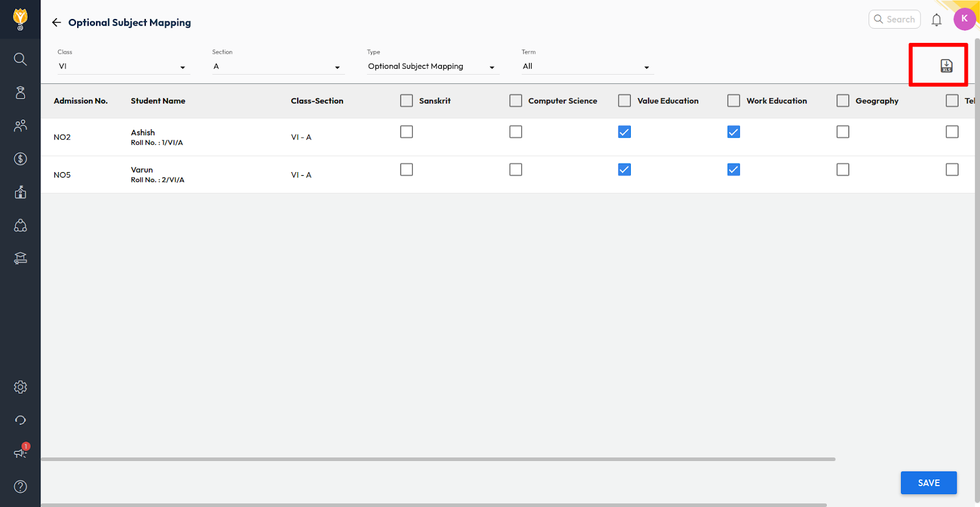Image resolution: width=980 pixels, height=507 pixels.
Task: Expand the Class dropdown showing VI
Action: pos(123,67)
